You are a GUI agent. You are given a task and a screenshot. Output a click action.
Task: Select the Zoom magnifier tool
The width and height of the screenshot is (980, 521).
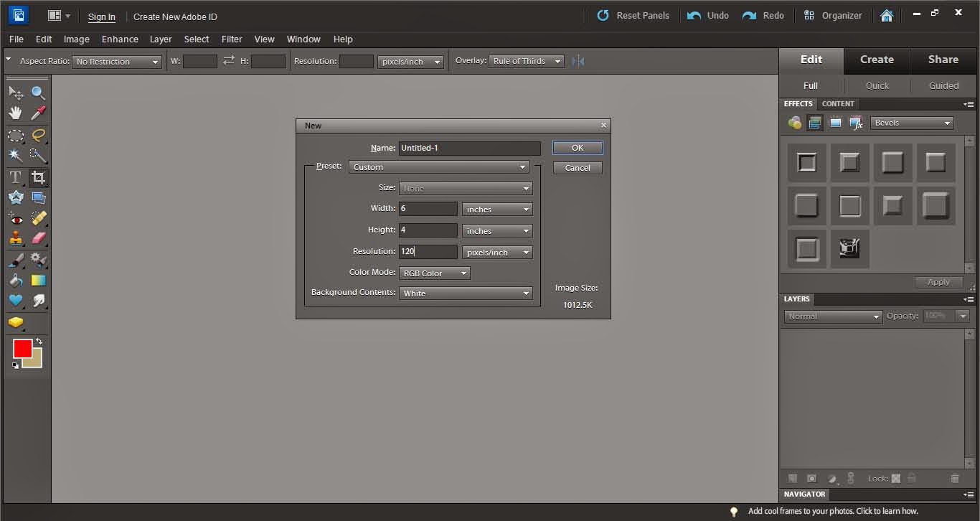point(39,93)
